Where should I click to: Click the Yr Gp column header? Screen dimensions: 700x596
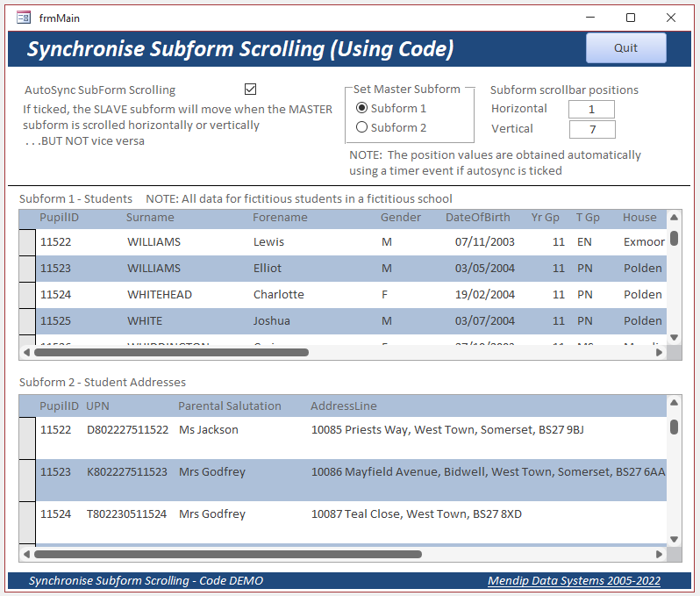[545, 218]
